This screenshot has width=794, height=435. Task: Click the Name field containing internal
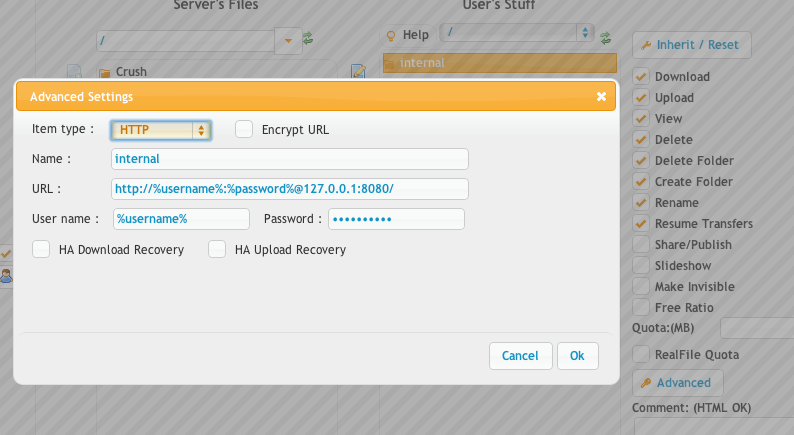[290, 159]
